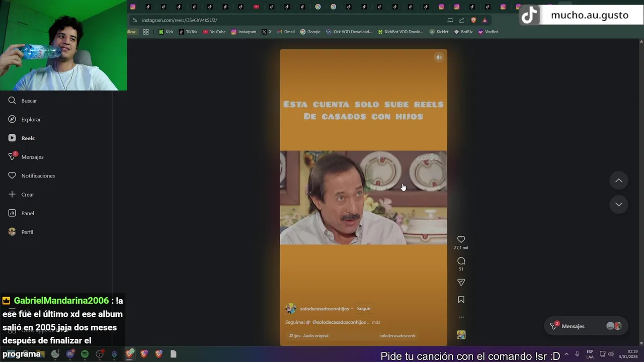644x362 pixels.
Task: Open Spotify from the taskbar
Action: [85, 354]
